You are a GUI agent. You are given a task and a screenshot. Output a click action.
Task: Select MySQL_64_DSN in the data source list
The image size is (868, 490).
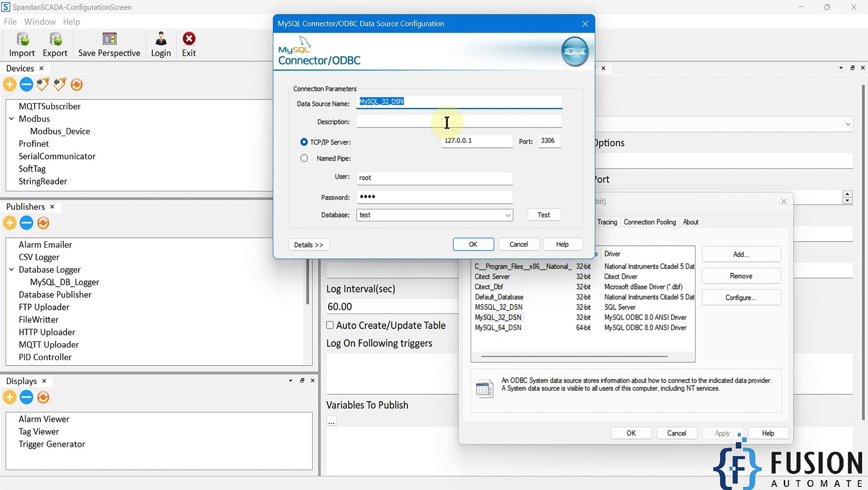click(x=498, y=328)
